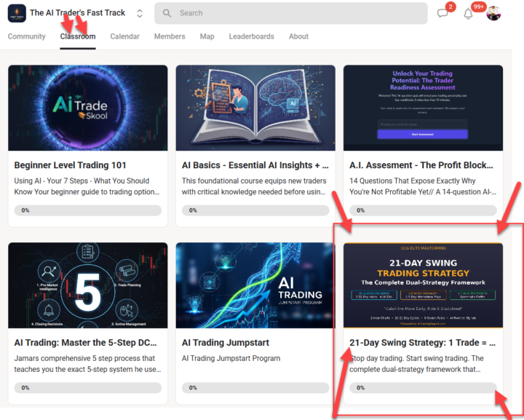Click A.I. Assesment - The Profit Block title
Image resolution: width=524 pixels, height=420 pixels.
click(421, 165)
